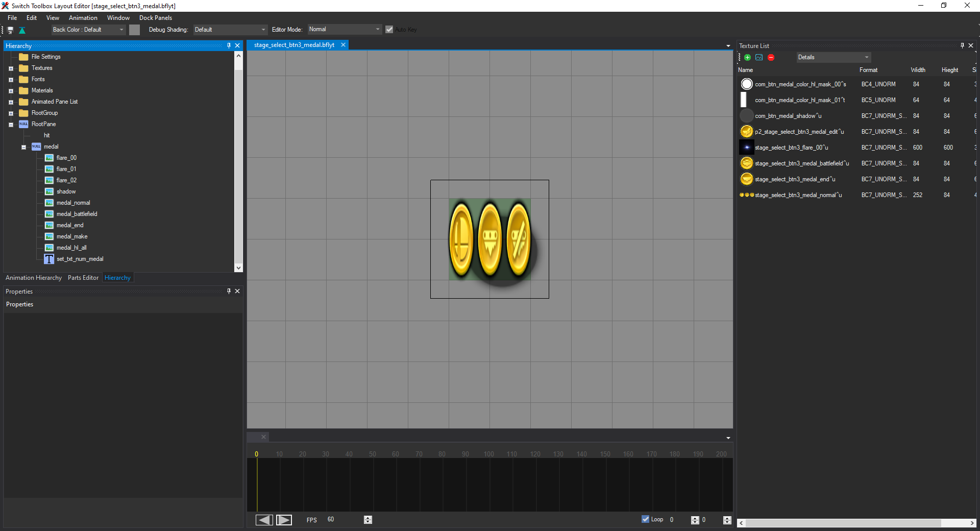
Task: Click the blue image icon in Texture List
Action: pos(759,58)
